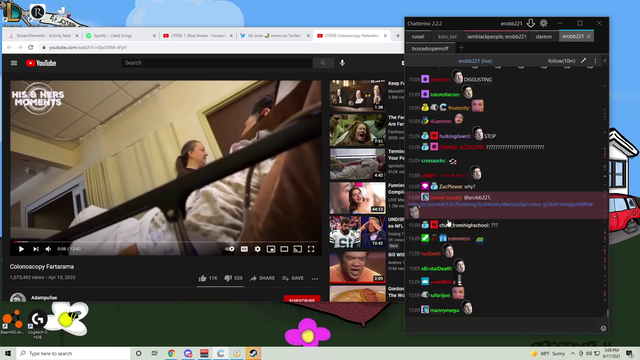Switch to russel Chatterino tab
The height and width of the screenshot is (360, 640).
418,36
